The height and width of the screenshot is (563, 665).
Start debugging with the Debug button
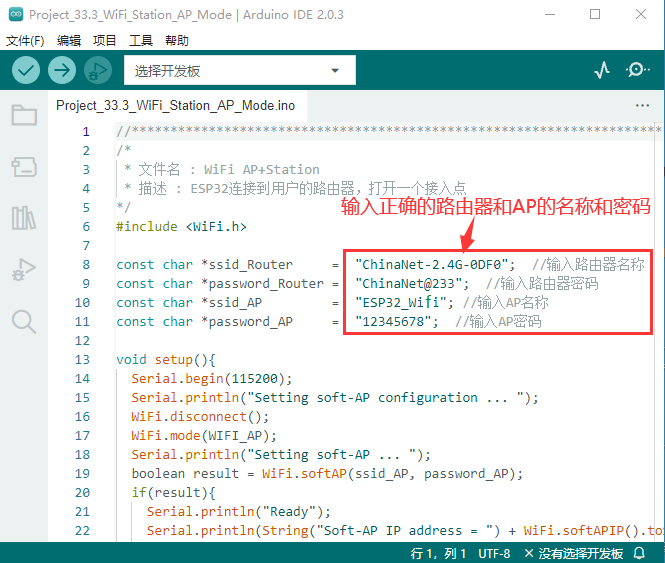pyautogui.click(x=98, y=70)
